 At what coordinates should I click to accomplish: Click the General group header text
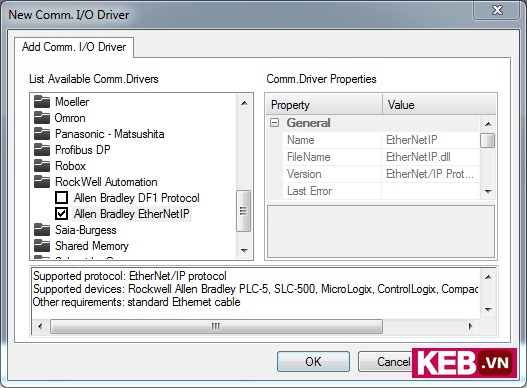[308, 123]
